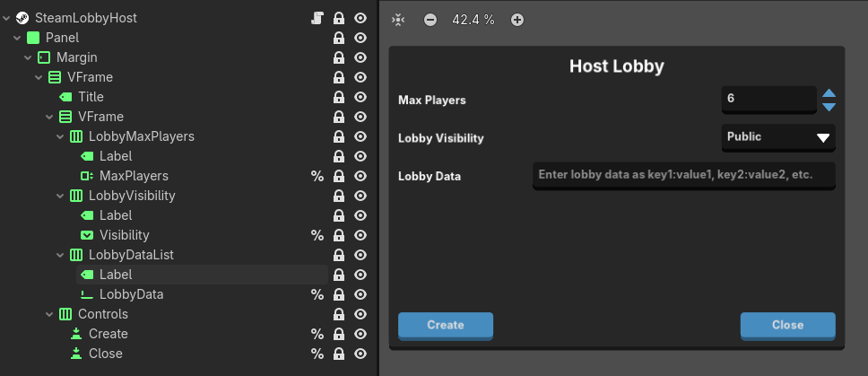Click the Steam icon next to SteamLobbyHost

[22, 18]
